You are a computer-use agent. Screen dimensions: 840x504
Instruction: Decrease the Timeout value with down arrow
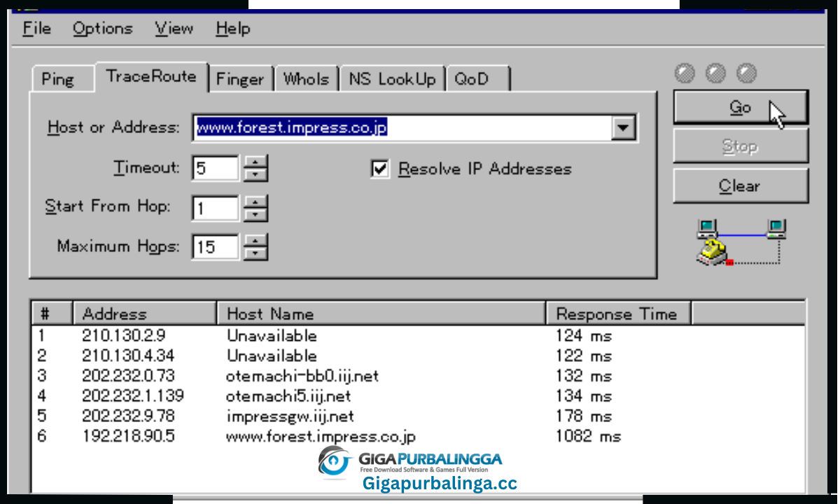pos(255,174)
